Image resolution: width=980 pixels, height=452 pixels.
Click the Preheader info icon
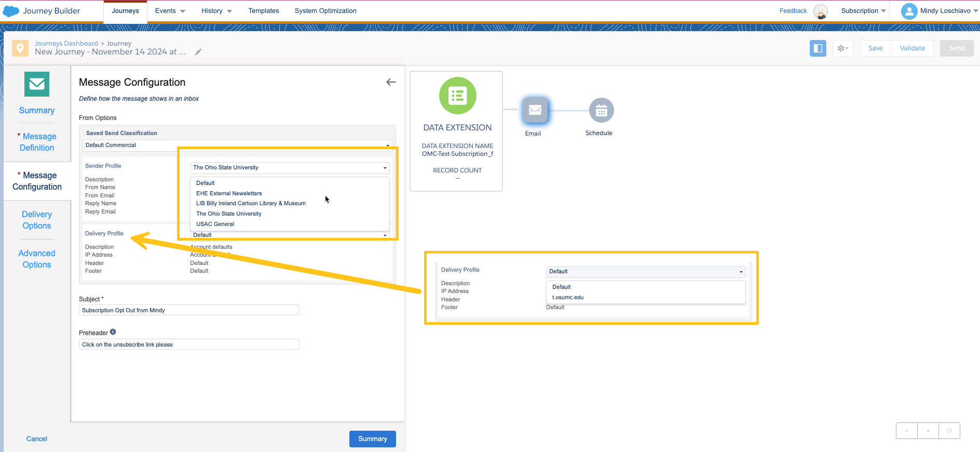coord(113,332)
